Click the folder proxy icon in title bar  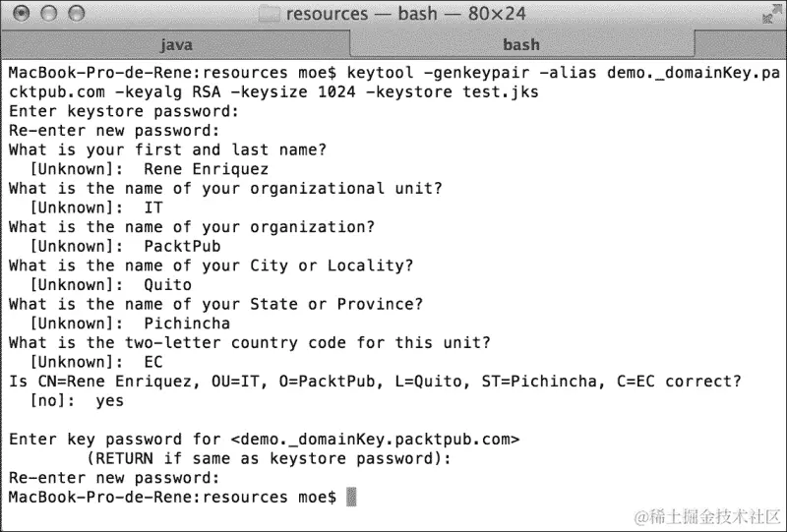(x=269, y=14)
